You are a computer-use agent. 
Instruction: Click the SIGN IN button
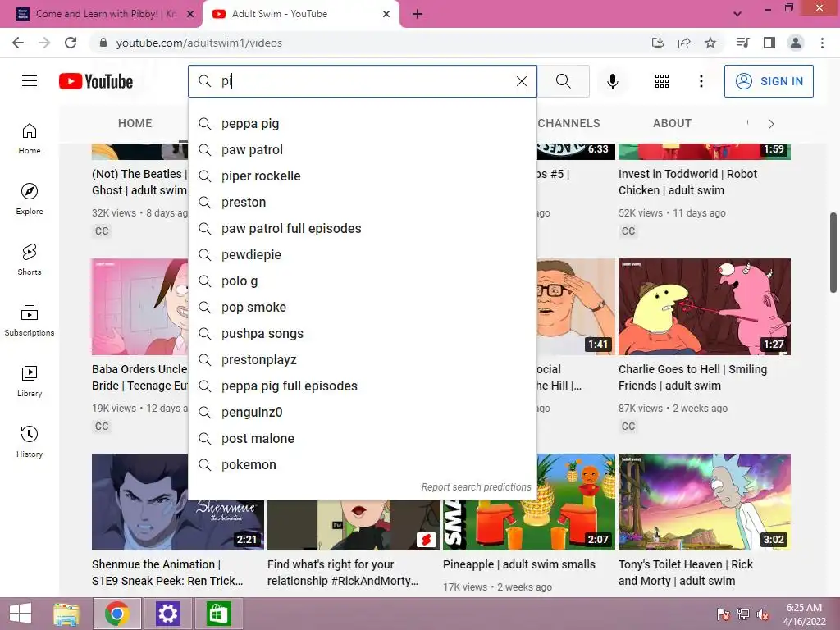point(769,81)
